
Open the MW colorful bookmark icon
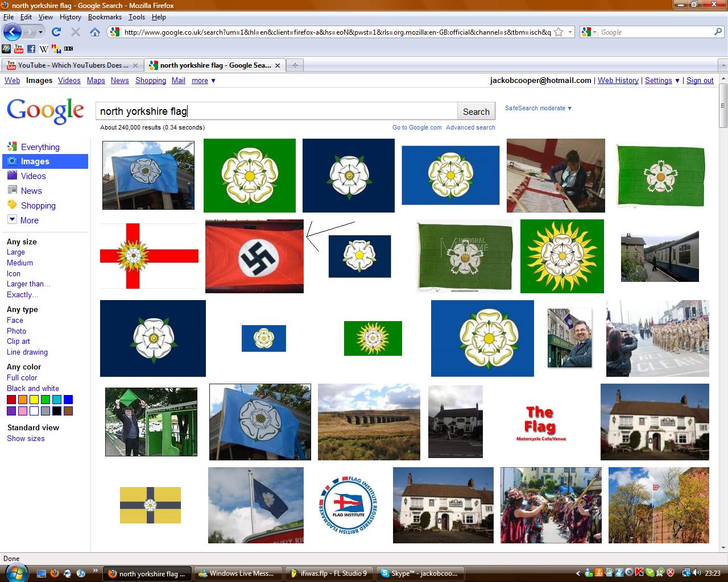[56, 49]
